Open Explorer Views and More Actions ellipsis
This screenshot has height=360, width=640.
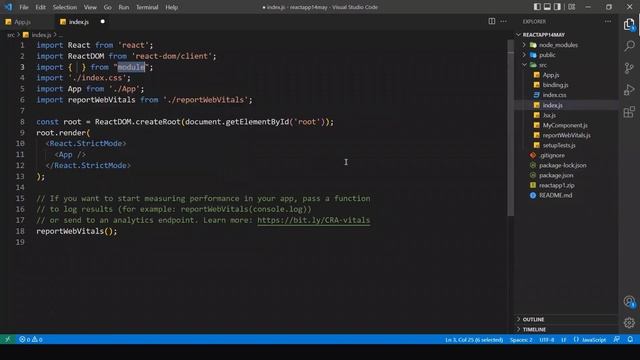pyautogui.click(x=608, y=21)
